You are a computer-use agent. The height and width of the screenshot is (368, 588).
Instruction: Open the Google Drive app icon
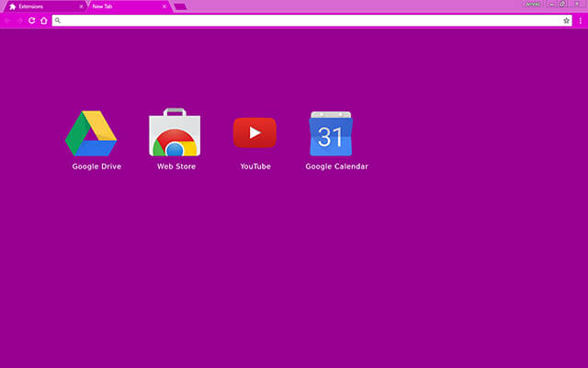91,132
